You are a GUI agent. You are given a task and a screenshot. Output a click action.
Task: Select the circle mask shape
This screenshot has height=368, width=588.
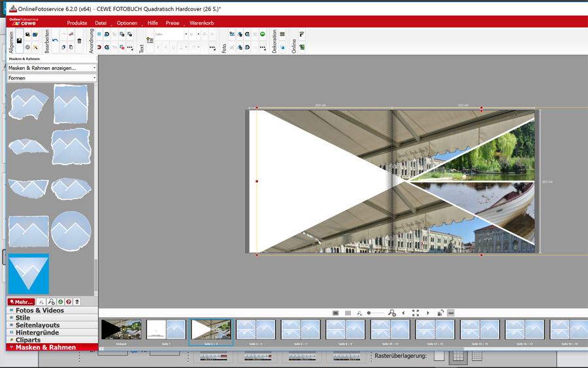click(71, 231)
